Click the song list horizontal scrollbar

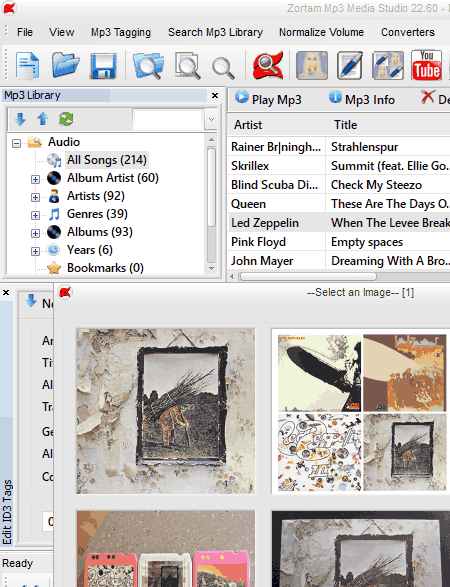[308, 277]
